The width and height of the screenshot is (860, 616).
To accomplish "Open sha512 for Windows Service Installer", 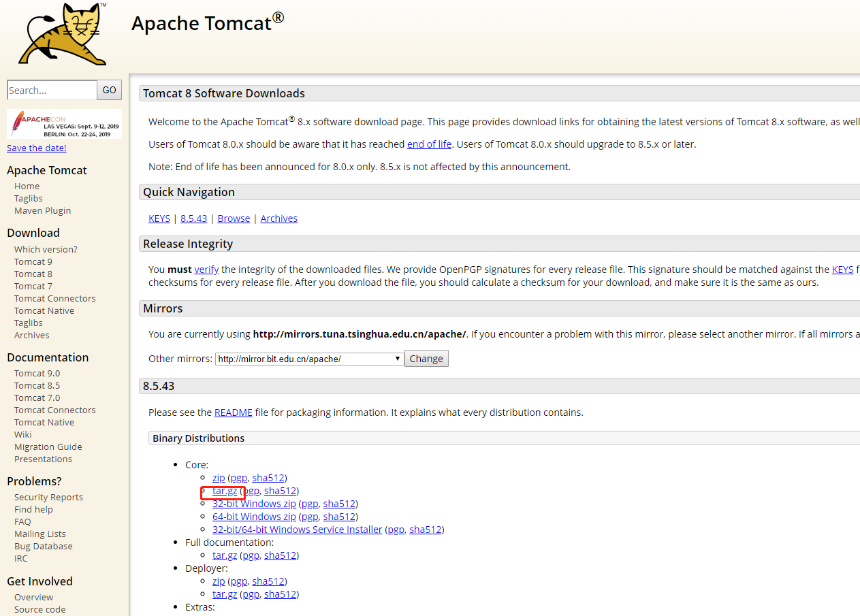I will (x=426, y=530).
